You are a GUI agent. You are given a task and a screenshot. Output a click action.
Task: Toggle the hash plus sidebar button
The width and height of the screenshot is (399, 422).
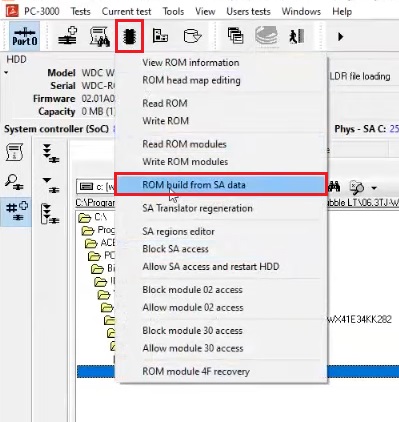16,211
